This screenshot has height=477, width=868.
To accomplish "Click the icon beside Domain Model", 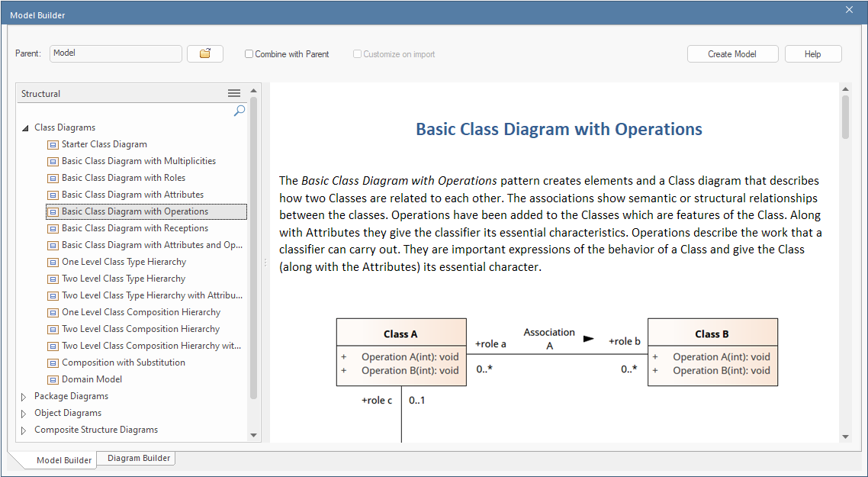I will point(53,379).
